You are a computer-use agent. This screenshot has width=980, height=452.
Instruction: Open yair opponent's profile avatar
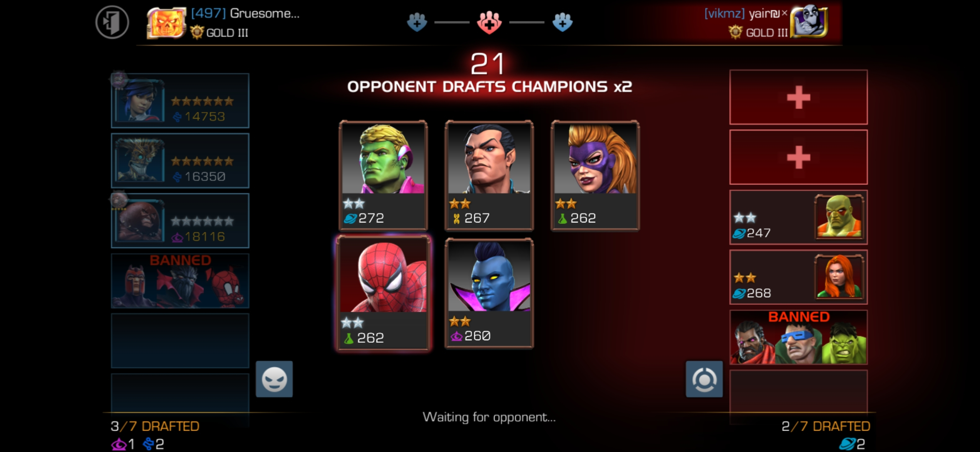[809, 23]
